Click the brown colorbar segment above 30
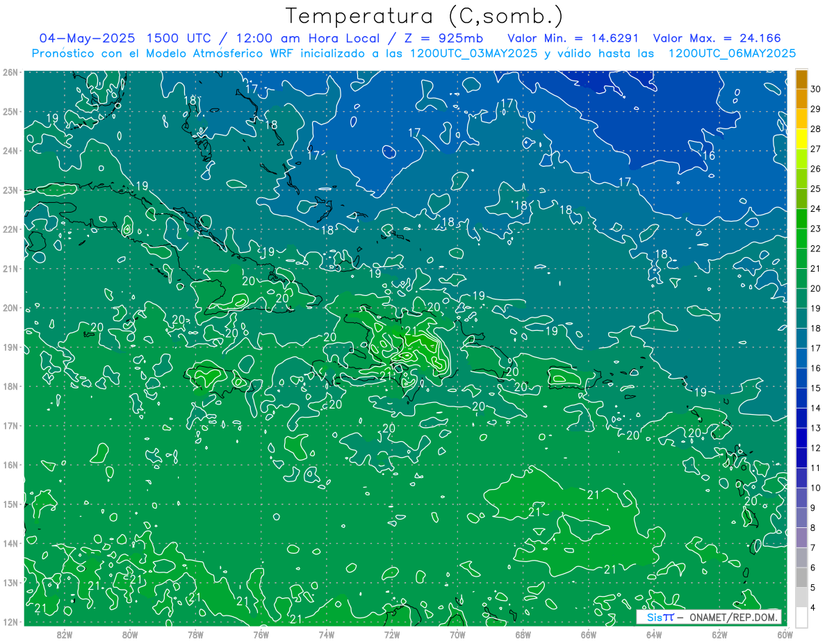Image resolution: width=834 pixels, height=644 pixels. pos(801,79)
